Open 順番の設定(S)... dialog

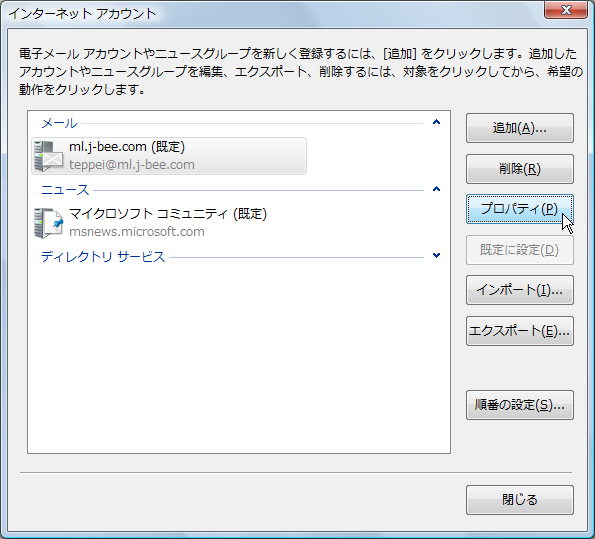(519, 405)
